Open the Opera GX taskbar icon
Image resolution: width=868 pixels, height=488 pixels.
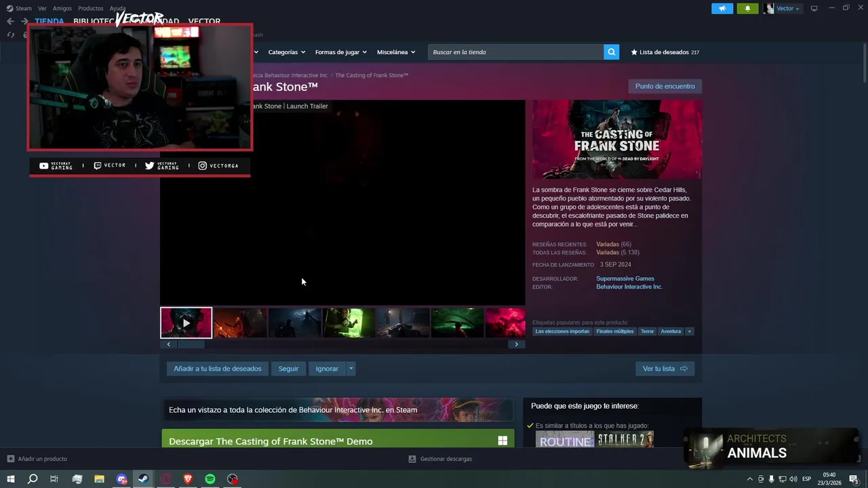point(166,479)
